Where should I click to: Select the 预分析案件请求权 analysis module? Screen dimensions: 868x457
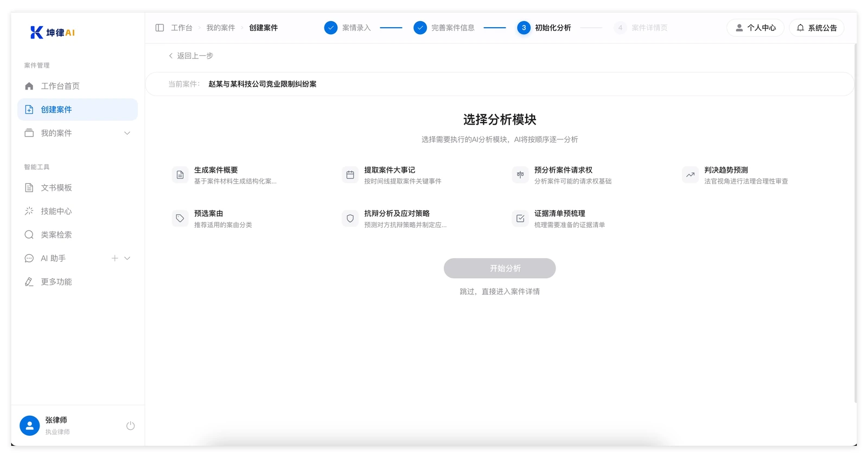point(584,175)
